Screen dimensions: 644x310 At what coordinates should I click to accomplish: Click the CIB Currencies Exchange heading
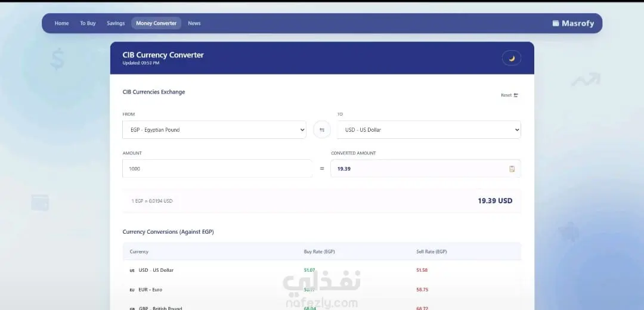coord(154,92)
